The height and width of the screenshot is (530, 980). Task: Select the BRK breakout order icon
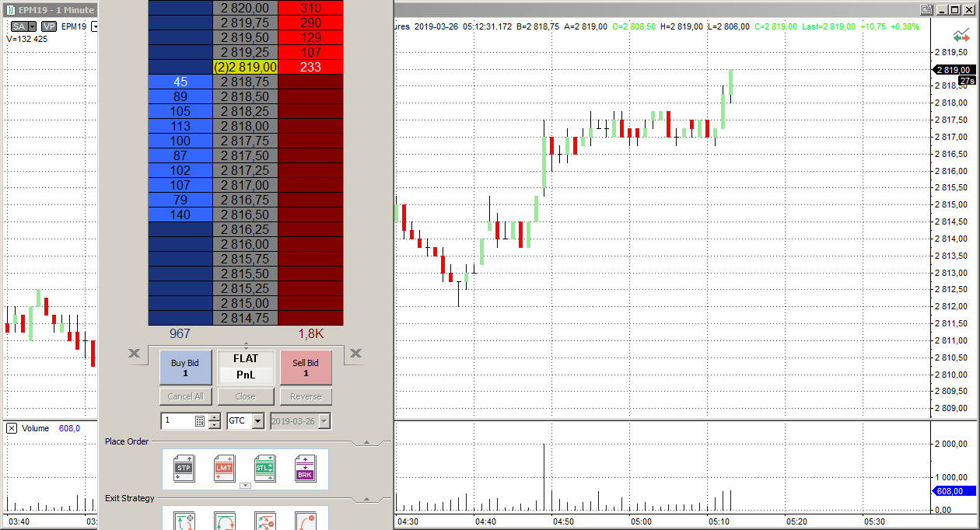point(305,469)
